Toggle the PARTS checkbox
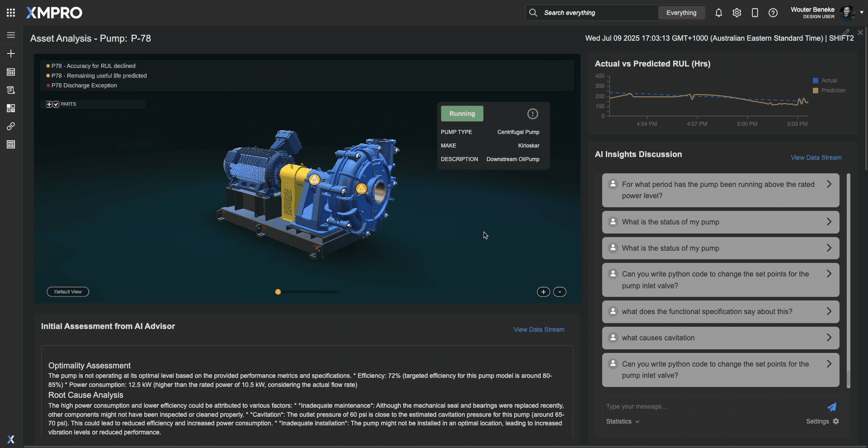 point(56,105)
